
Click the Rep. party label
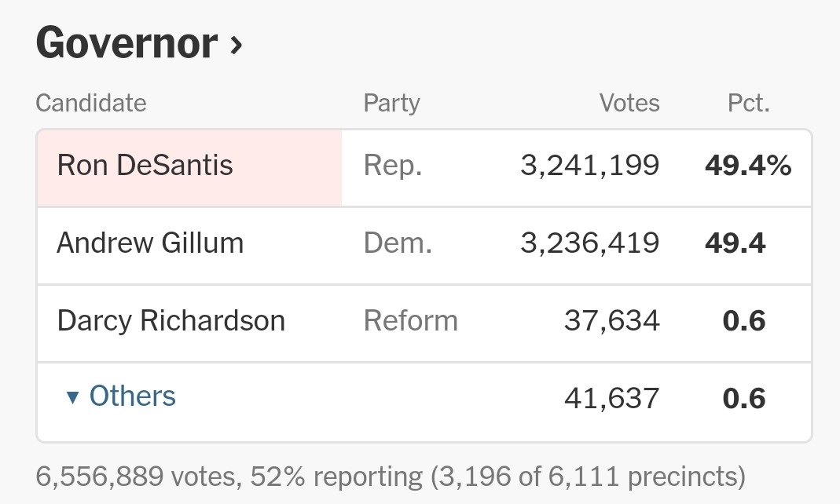point(393,166)
